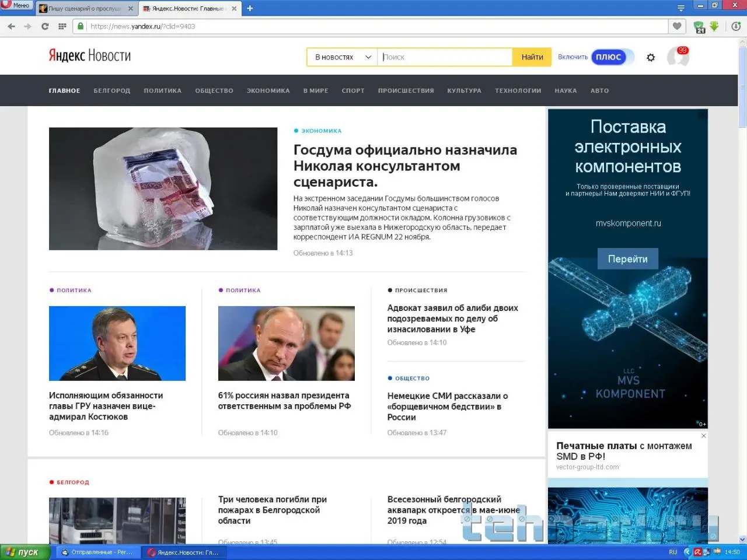Open a new tab with the plus icon

250,8
